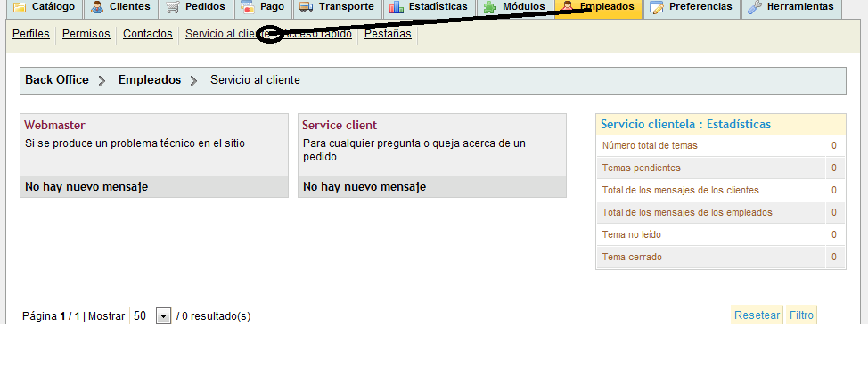Open the Preferencias tab
Viewport: 868px width, 385px height.
point(692,8)
